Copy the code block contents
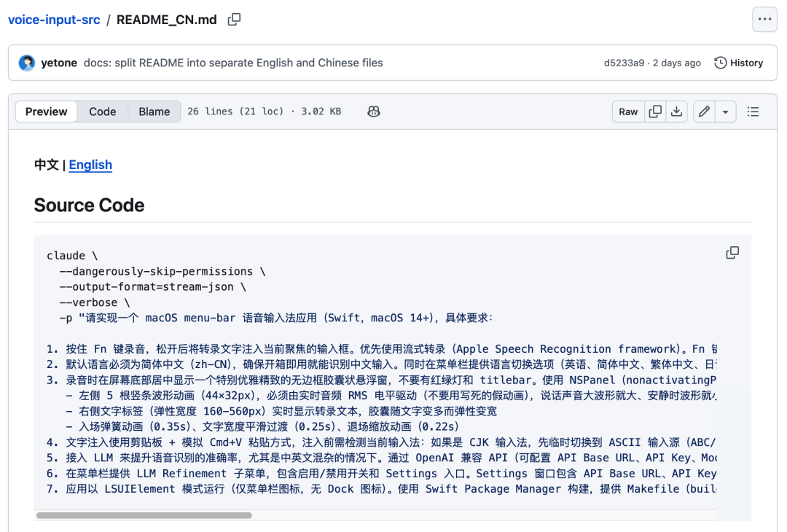 (732, 252)
